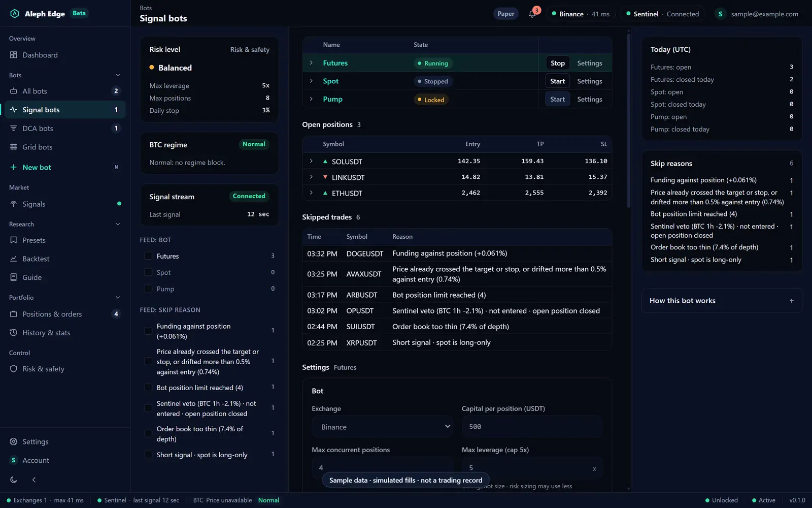The image size is (812, 508).
Task: Open the notifications bell
Action: (x=532, y=14)
